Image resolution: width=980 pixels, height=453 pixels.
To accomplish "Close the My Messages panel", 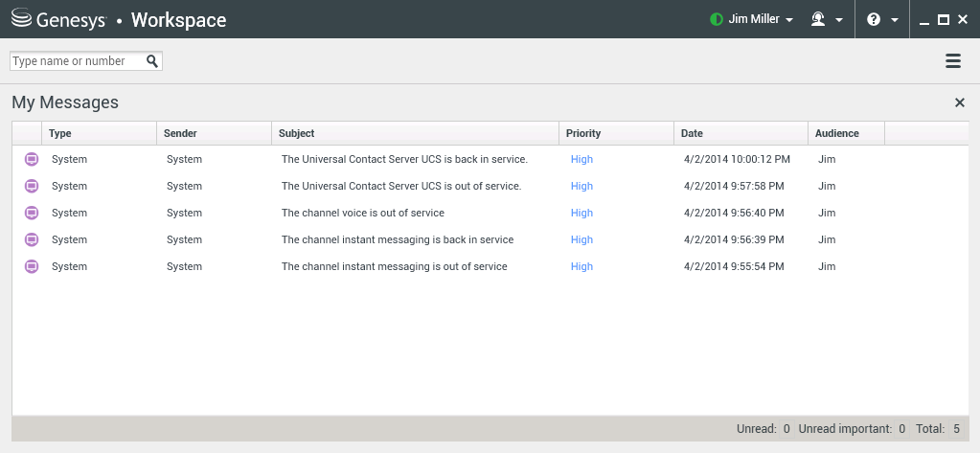I will [x=959, y=102].
